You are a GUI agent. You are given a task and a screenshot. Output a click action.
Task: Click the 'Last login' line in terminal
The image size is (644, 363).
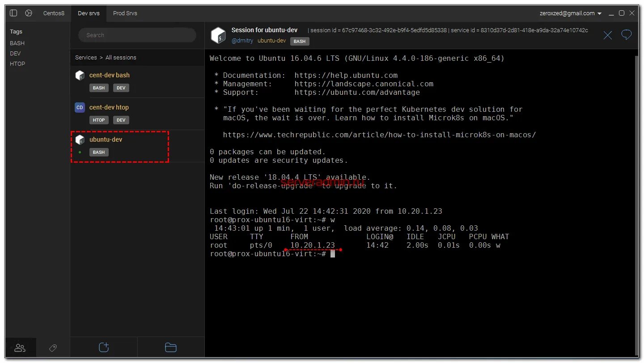click(x=326, y=211)
